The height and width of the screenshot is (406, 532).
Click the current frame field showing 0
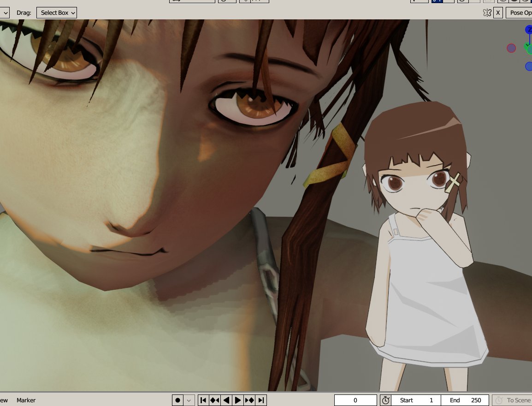click(355, 400)
